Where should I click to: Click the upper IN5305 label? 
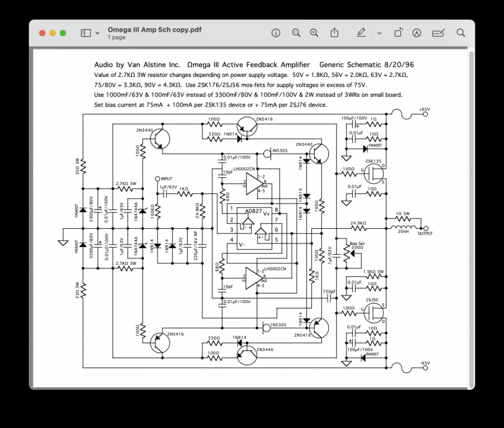[279, 151]
